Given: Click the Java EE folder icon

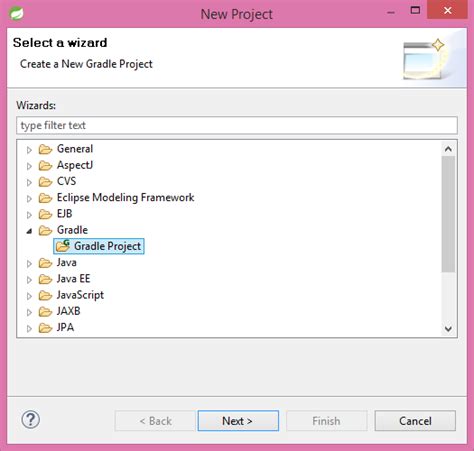Looking at the screenshot, I should tap(45, 279).
